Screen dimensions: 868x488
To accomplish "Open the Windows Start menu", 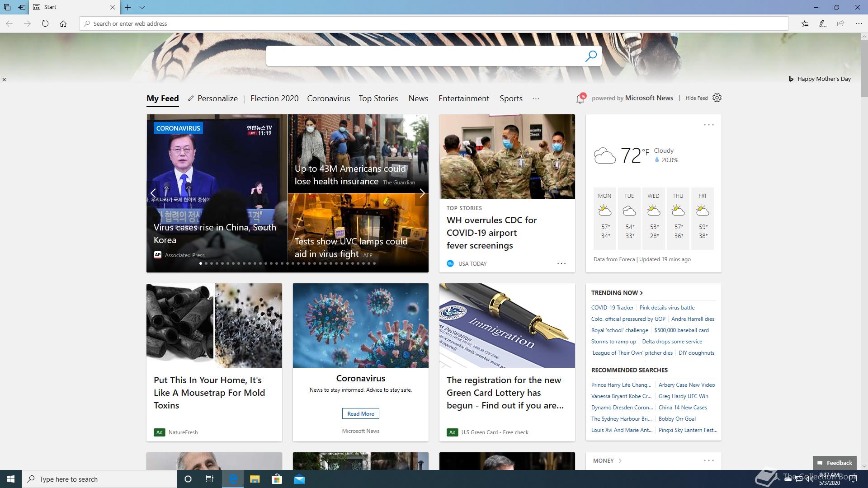I will pyautogui.click(x=11, y=479).
